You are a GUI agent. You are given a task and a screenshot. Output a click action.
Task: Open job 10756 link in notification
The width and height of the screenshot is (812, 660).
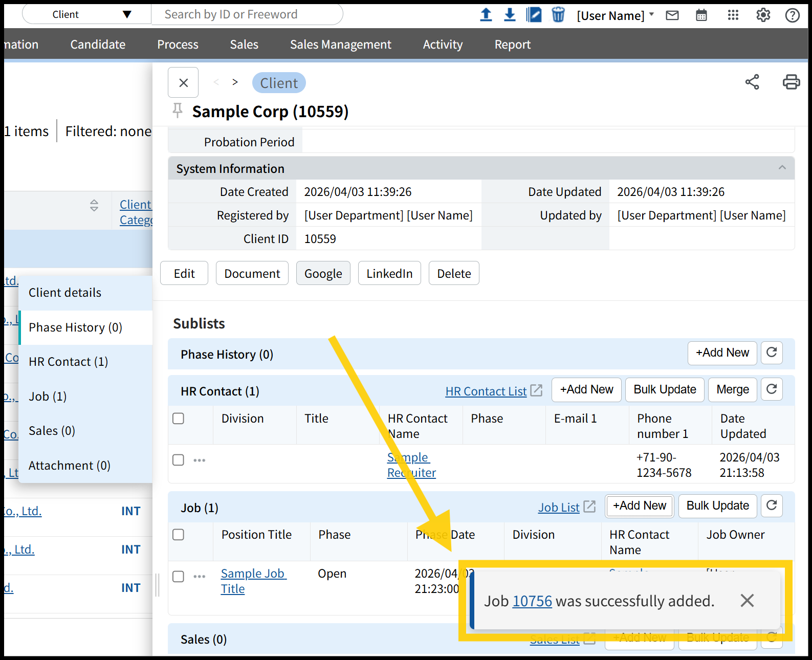(x=532, y=601)
